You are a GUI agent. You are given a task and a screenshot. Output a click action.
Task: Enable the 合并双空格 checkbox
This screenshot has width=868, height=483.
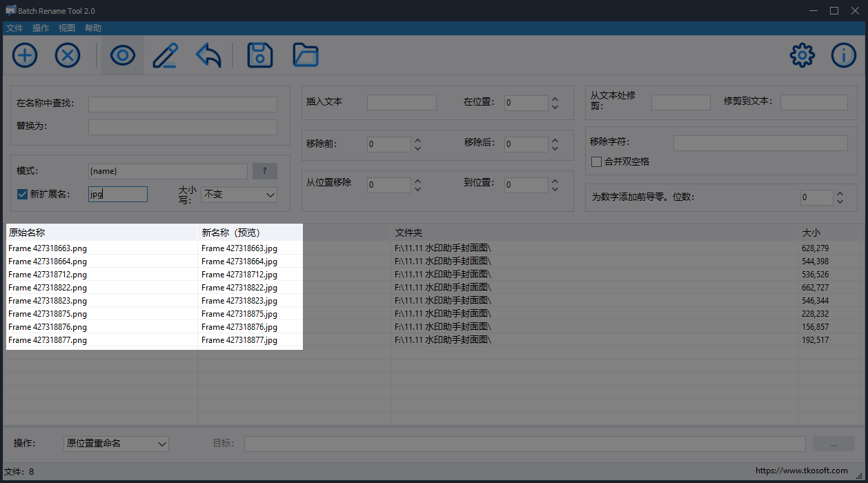[x=597, y=161]
